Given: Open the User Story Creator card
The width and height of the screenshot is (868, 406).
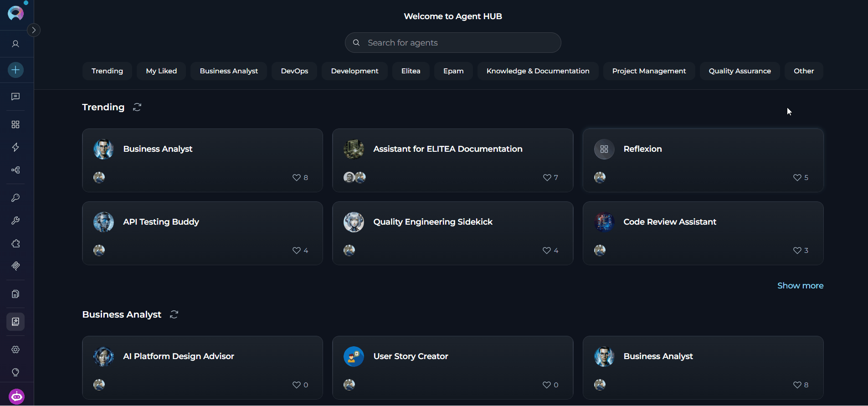Looking at the screenshot, I should point(452,368).
